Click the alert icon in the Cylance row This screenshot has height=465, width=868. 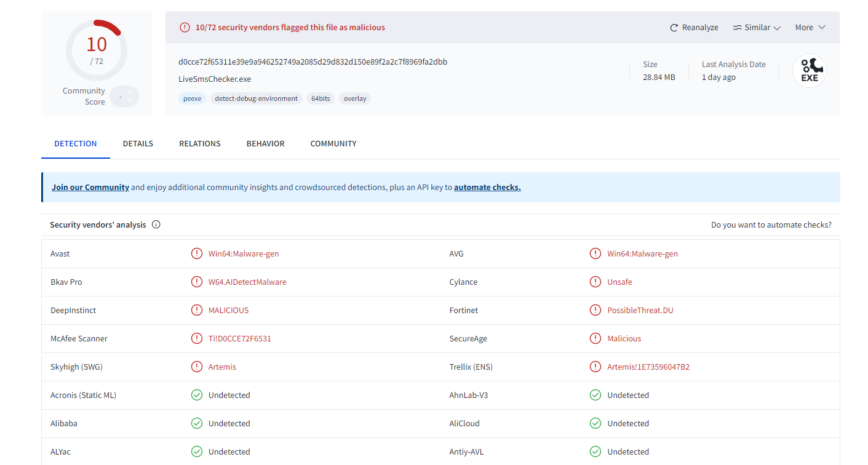point(595,282)
